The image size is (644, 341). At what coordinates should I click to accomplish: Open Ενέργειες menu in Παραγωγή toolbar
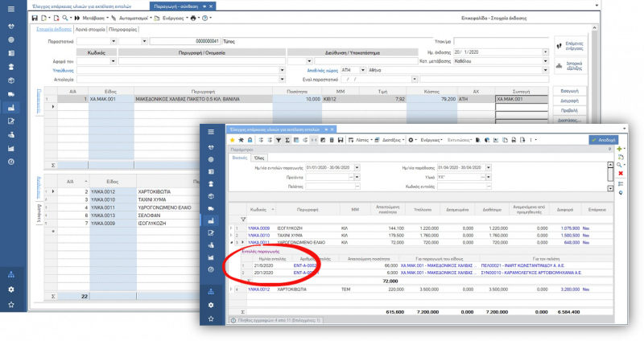point(175,18)
